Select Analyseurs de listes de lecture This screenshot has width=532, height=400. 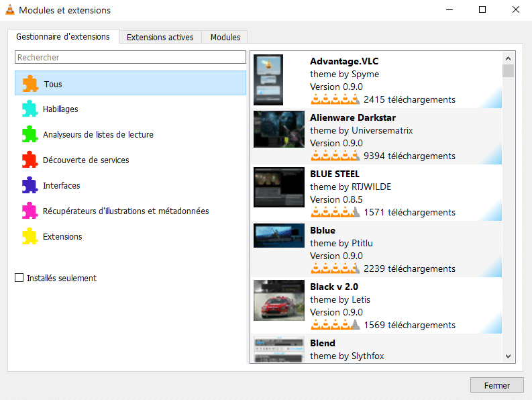coord(130,134)
